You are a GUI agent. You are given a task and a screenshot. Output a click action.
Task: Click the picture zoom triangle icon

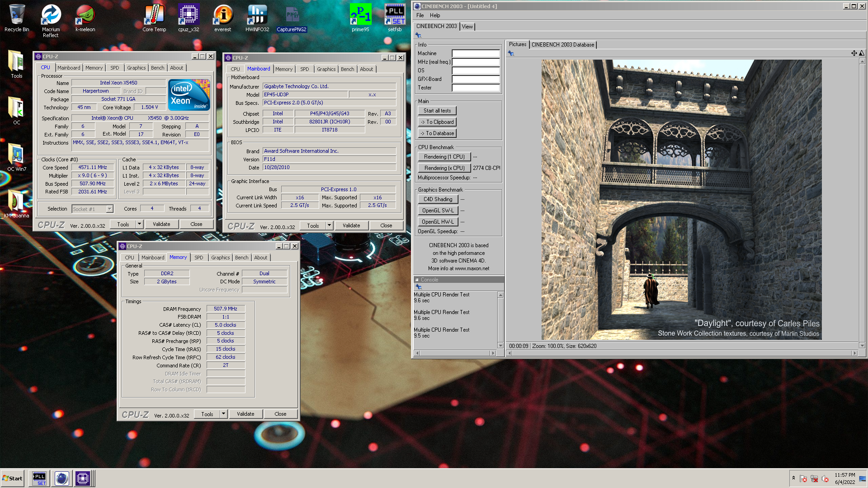[x=862, y=53]
